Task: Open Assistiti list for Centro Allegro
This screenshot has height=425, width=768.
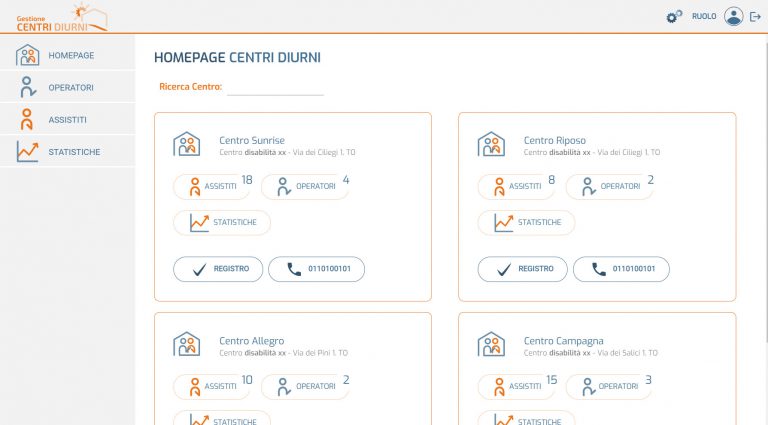Action: (x=213, y=387)
